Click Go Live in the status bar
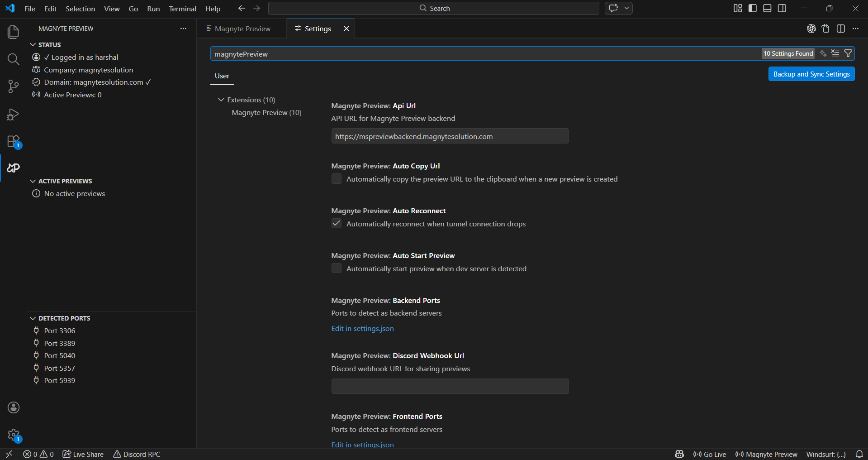The height and width of the screenshot is (460, 868). click(709, 454)
